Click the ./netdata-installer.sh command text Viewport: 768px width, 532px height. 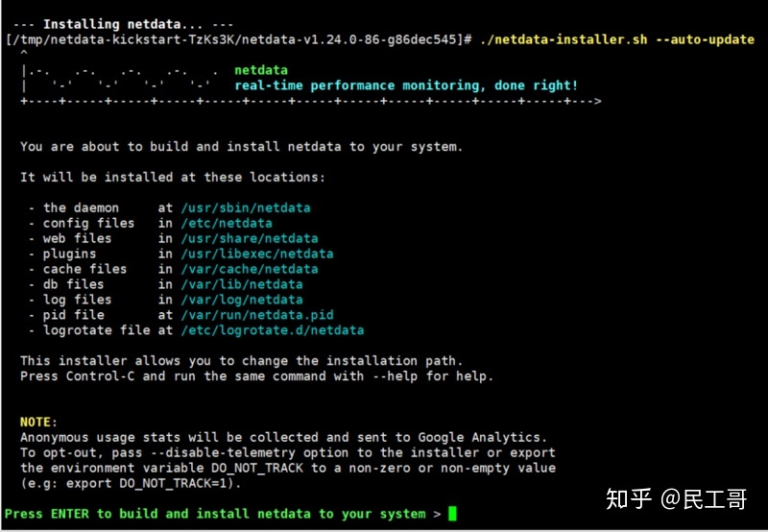pos(564,39)
